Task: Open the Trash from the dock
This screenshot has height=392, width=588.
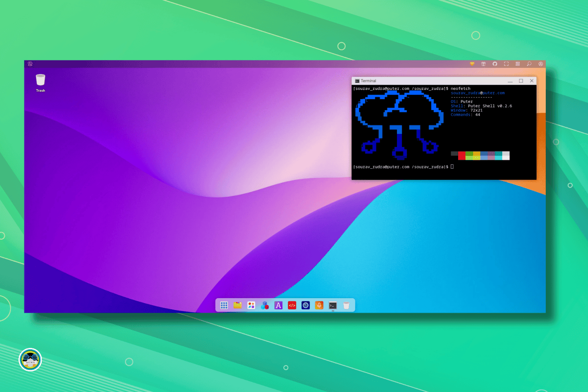Action: pyautogui.click(x=346, y=305)
